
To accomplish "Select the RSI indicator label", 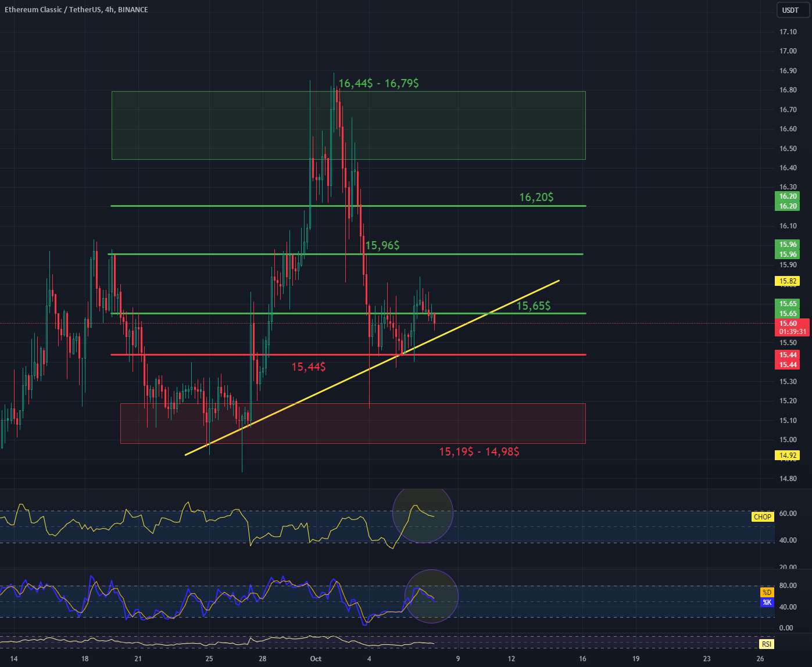I will [767, 644].
